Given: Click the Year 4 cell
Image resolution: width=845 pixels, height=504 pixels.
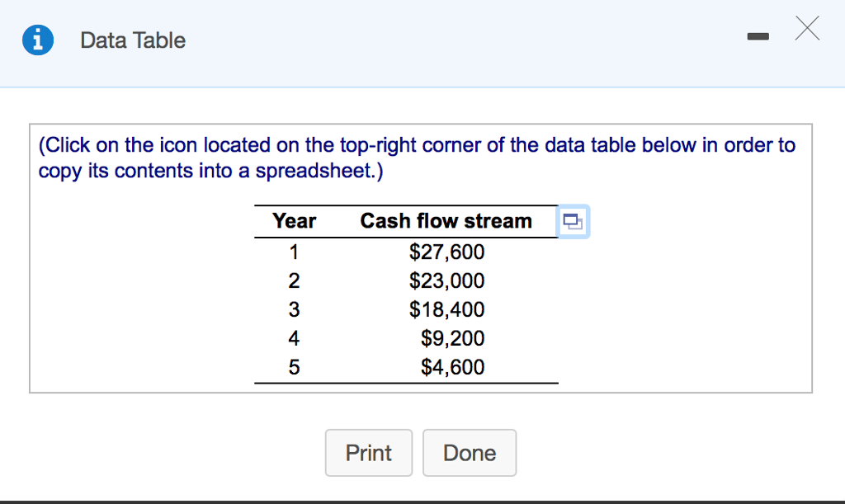Looking at the screenshot, I should click(294, 338).
